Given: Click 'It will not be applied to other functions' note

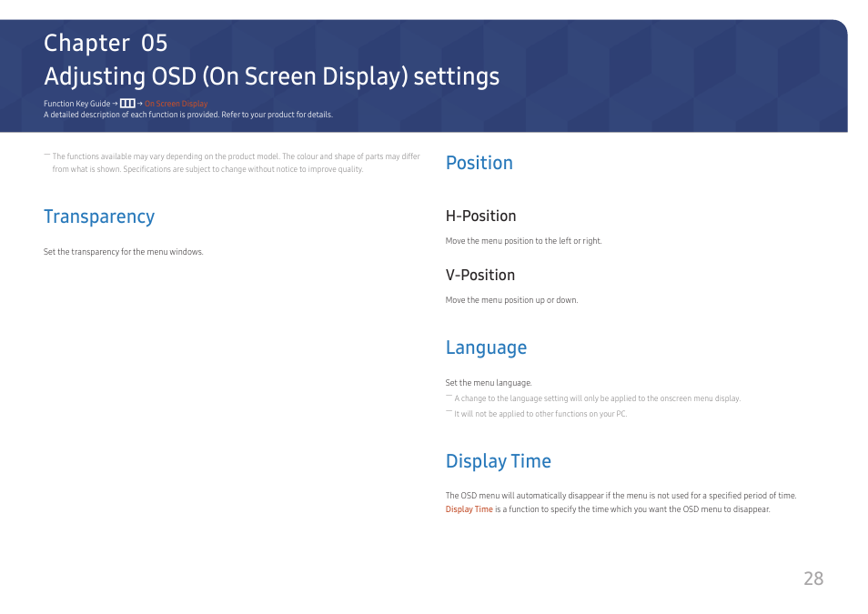Looking at the screenshot, I should pos(540,414).
